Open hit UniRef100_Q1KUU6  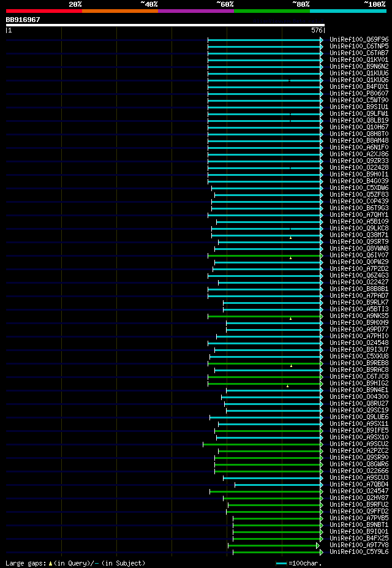pyautogui.click(x=359, y=73)
